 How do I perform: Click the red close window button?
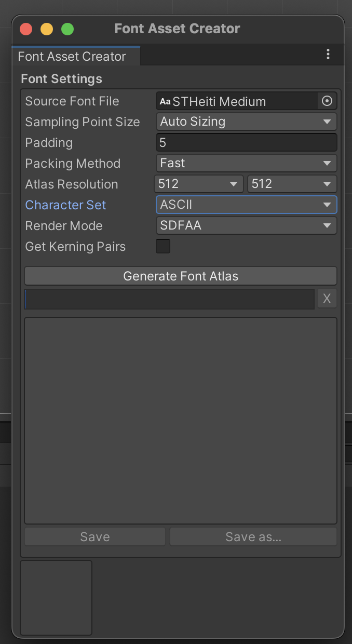pyautogui.click(x=26, y=29)
